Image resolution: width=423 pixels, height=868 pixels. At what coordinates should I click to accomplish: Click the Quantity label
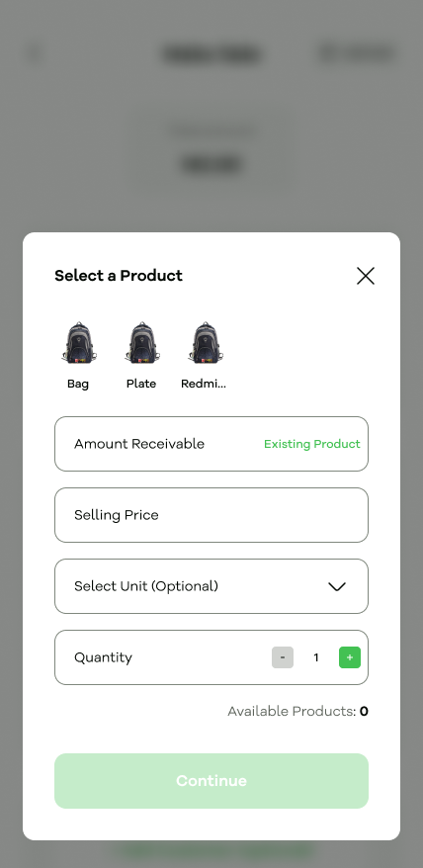(x=103, y=657)
